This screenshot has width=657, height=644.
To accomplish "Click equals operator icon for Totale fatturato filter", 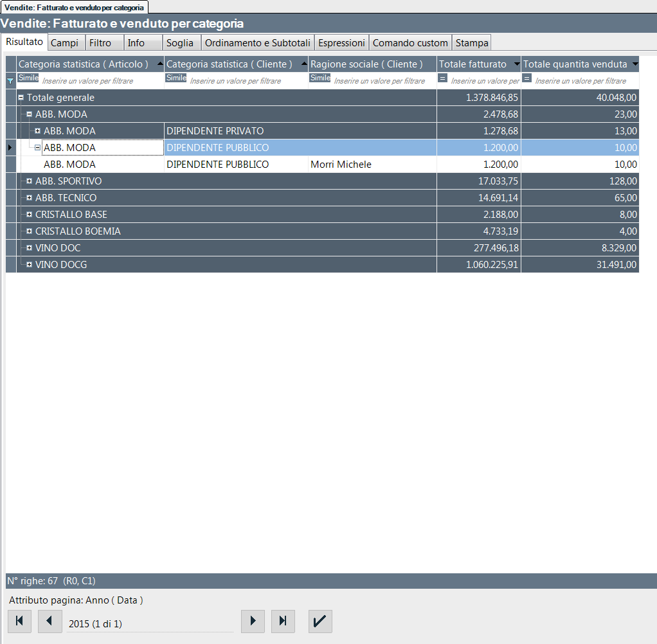I will 442,78.
